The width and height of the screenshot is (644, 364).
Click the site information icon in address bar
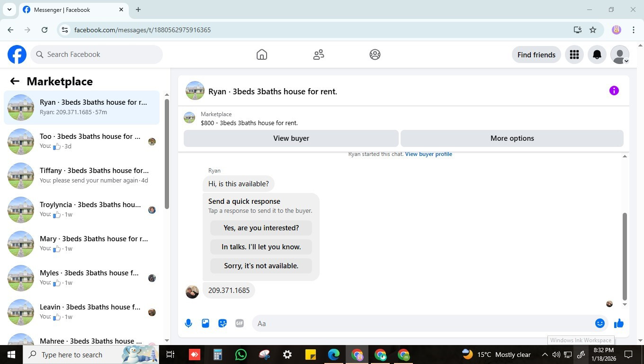click(x=65, y=30)
